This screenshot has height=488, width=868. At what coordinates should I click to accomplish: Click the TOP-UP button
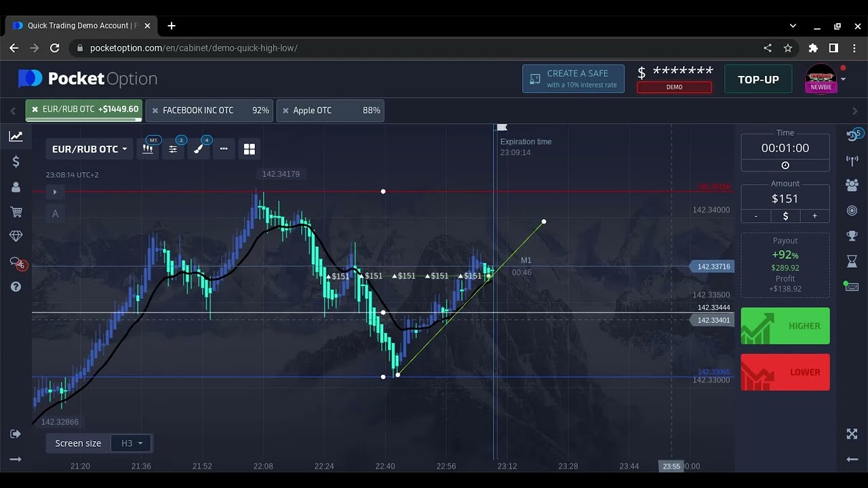(758, 79)
